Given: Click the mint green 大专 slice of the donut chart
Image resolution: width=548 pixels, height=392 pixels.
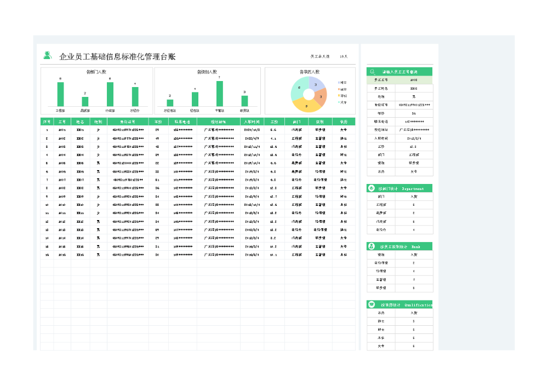Looking at the screenshot, I should [x=298, y=88].
